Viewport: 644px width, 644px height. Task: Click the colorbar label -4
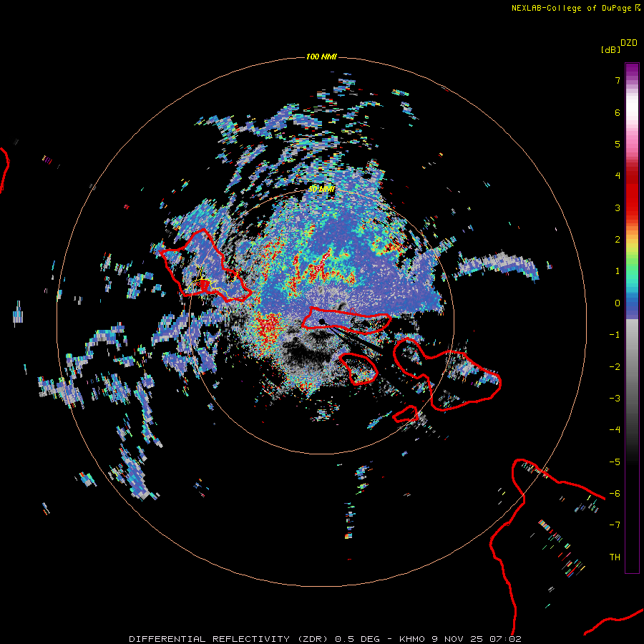615,430
